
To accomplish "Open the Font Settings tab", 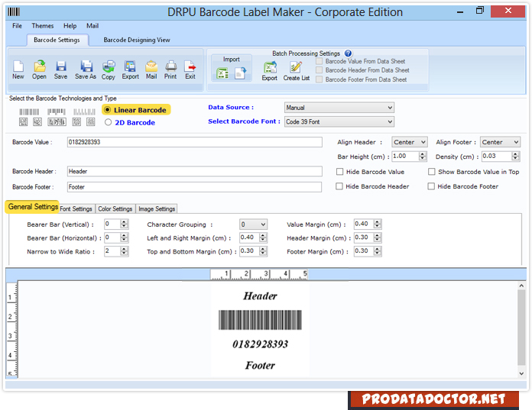I will (x=76, y=208).
